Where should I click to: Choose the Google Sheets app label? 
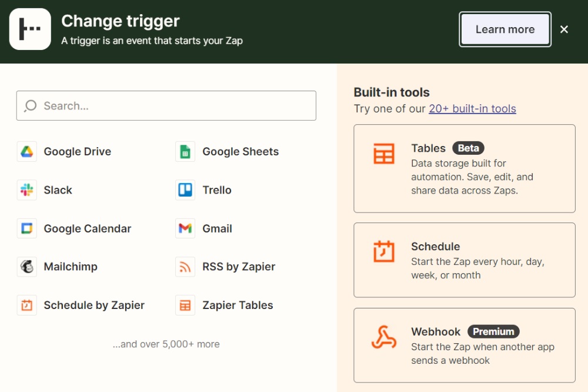(x=240, y=152)
